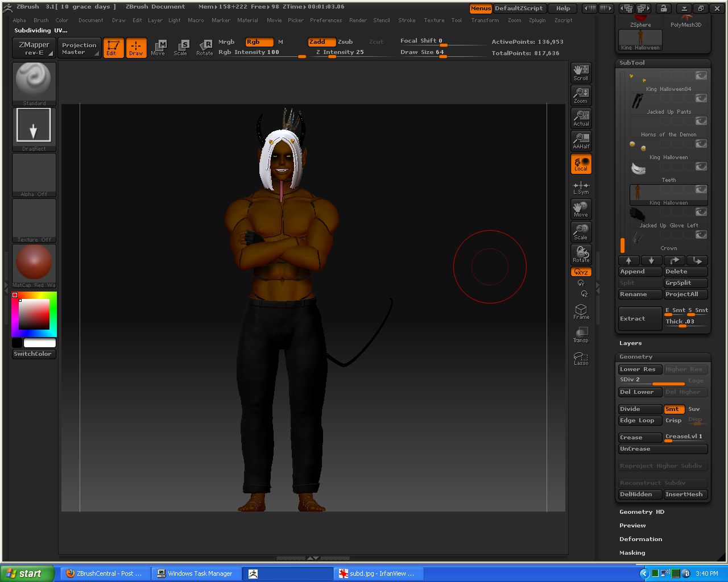Select the MatCap Red Wax material

(x=34, y=261)
